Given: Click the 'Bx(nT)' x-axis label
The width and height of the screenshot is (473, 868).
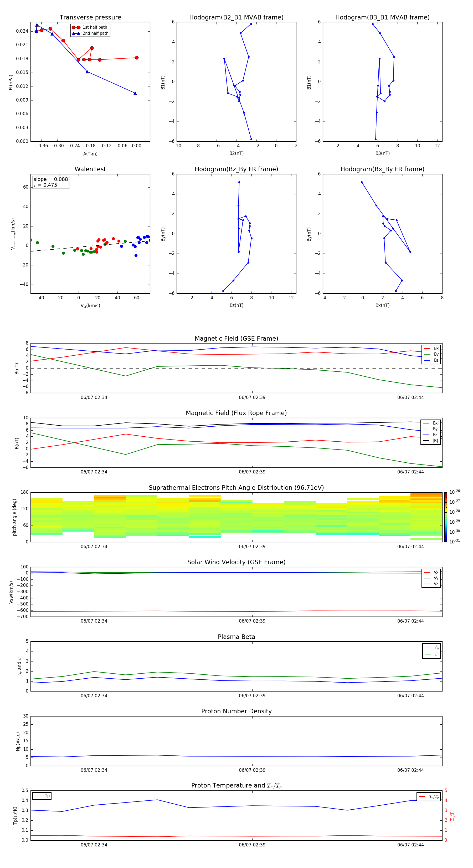Looking at the screenshot, I should tap(382, 305).
